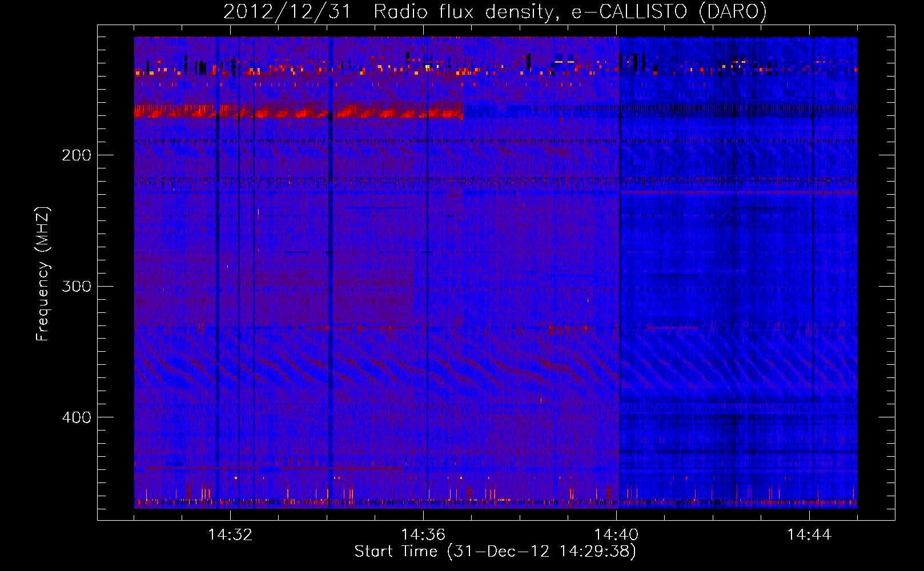Click the 'Frequency (MHZ)' y-axis label

[43, 274]
